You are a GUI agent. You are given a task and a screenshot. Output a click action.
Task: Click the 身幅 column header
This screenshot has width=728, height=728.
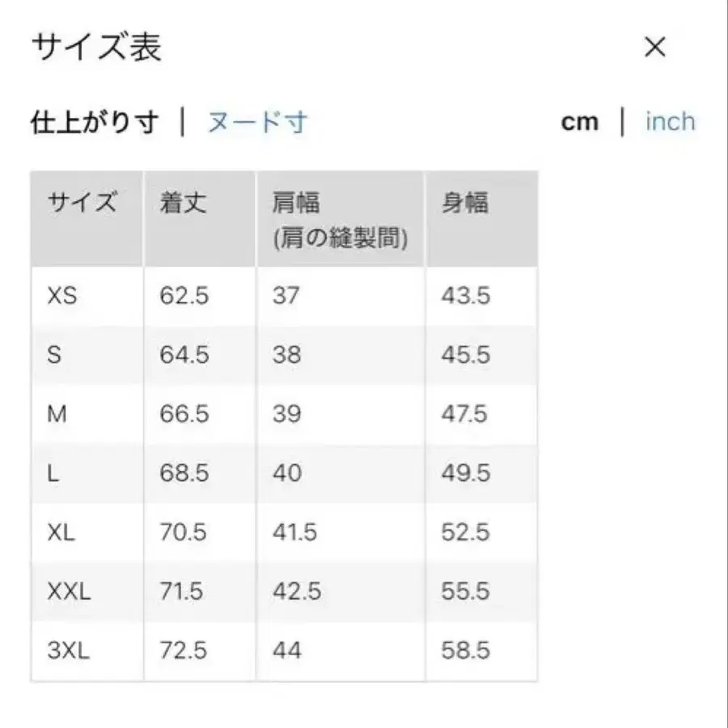[x=465, y=202]
